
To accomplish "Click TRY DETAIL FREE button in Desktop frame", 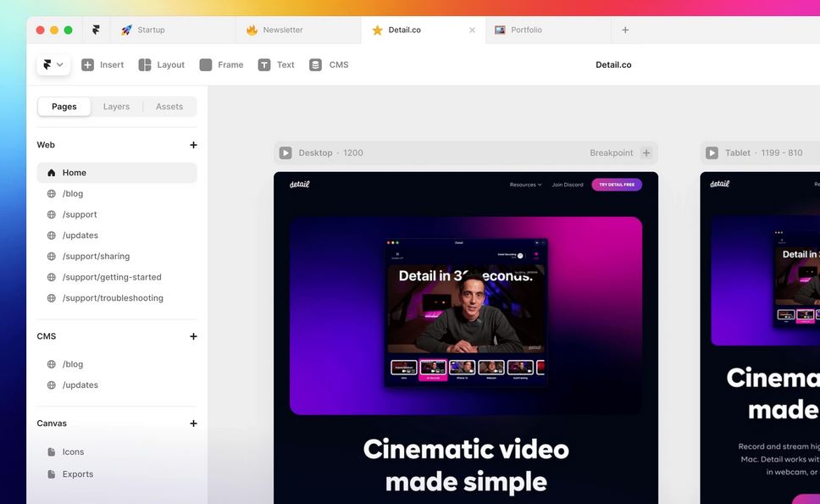I will click(617, 185).
